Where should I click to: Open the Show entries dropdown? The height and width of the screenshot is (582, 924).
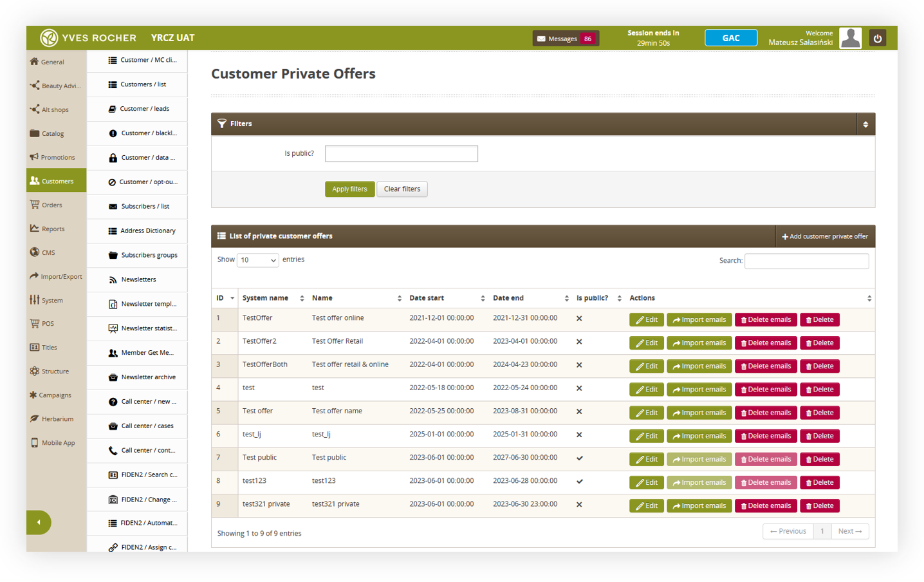point(258,260)
